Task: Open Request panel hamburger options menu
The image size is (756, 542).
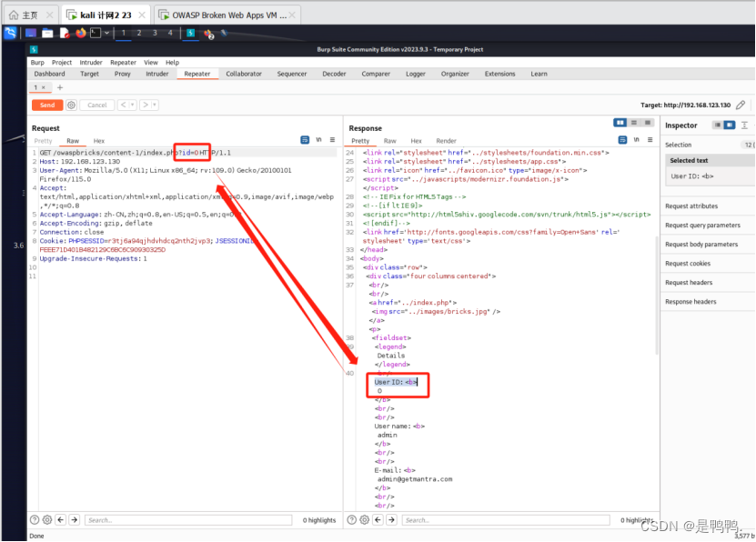Action: coord(332,140)
